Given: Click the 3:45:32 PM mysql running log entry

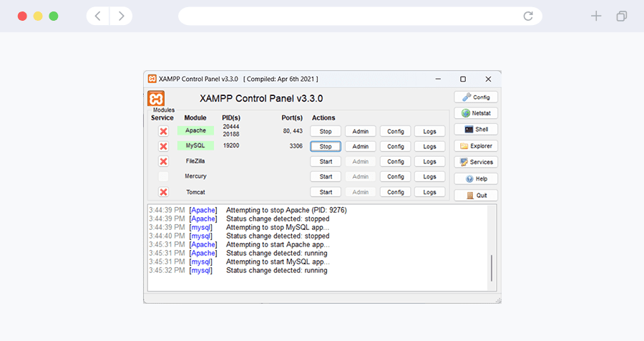Looking at the screenshot, I should (238, 270).
